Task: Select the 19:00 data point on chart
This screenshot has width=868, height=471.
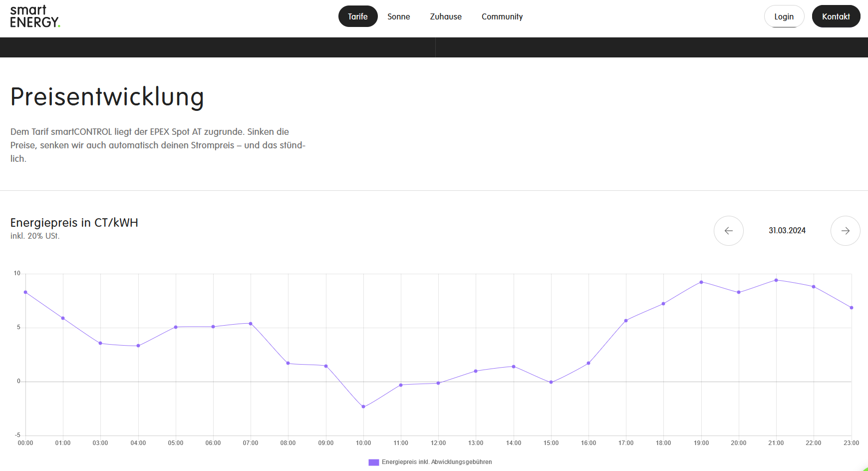Action: (x=701, y=282)
